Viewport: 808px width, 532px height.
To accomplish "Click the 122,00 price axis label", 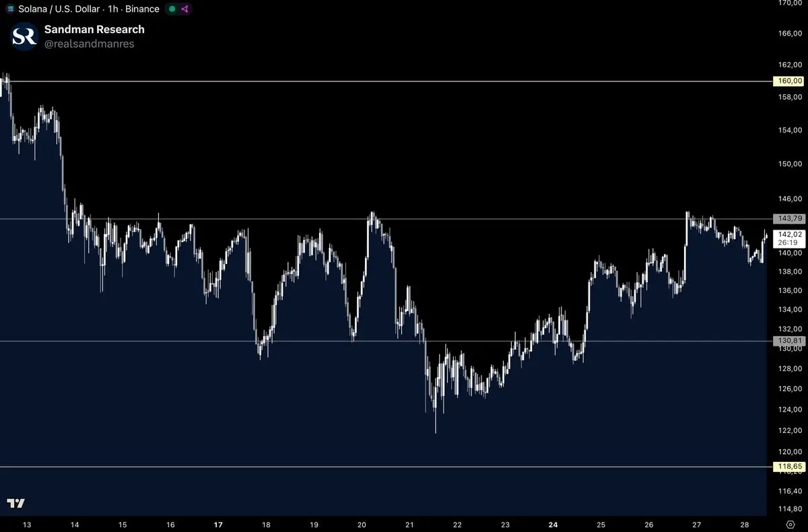I will click(789, 430).
